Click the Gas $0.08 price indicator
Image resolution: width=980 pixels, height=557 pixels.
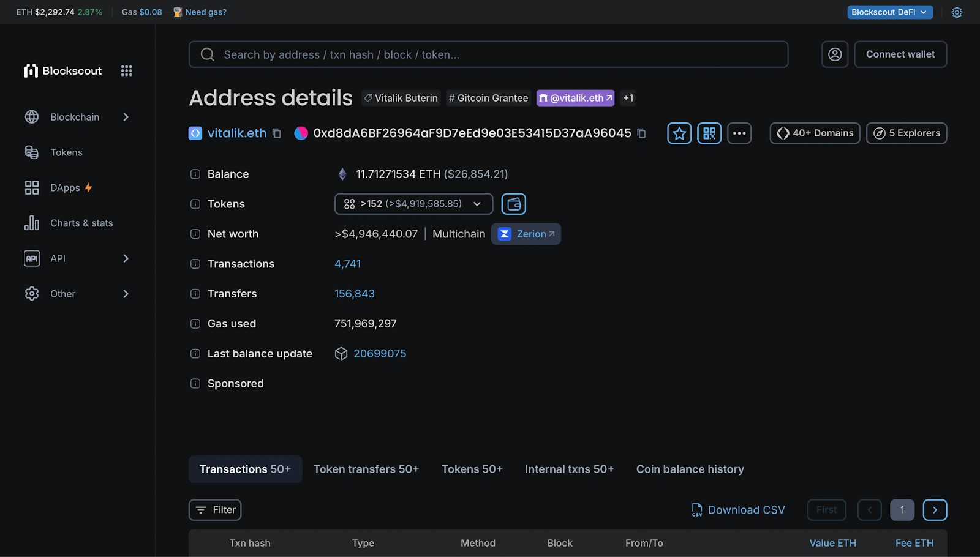(142, 12)
